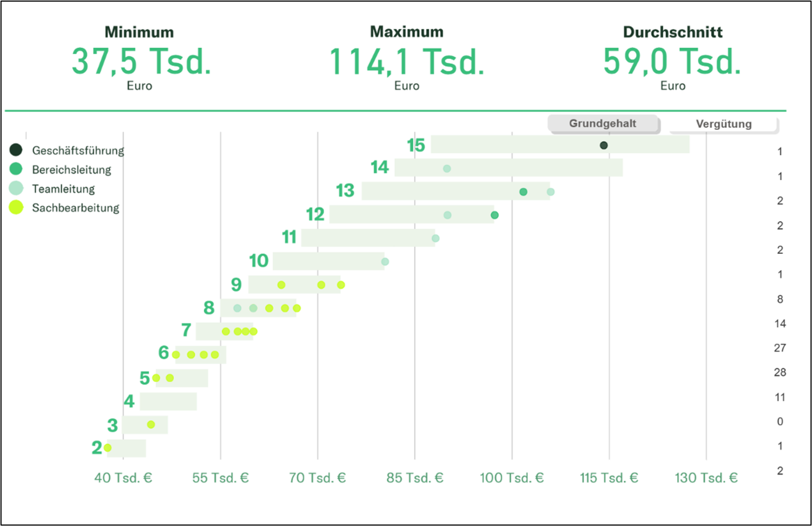Click the Geschäftsführung legend dot

click(16, 150)
